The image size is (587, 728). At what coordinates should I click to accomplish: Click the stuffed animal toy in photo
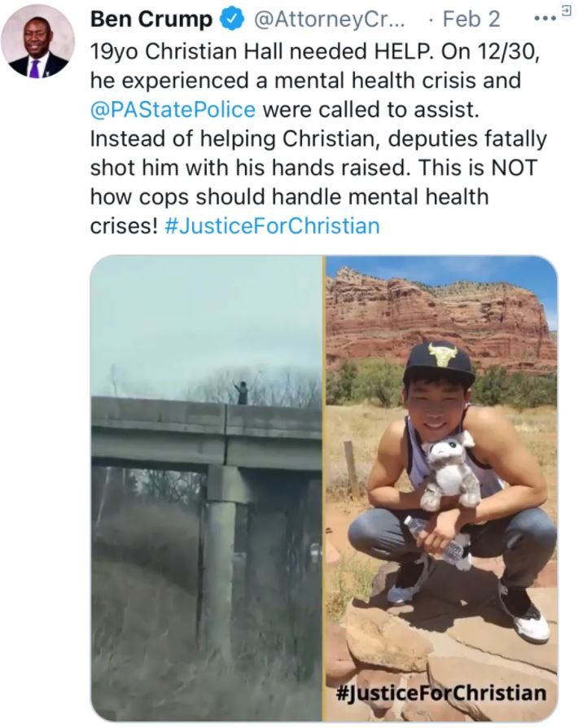(451, 476)
